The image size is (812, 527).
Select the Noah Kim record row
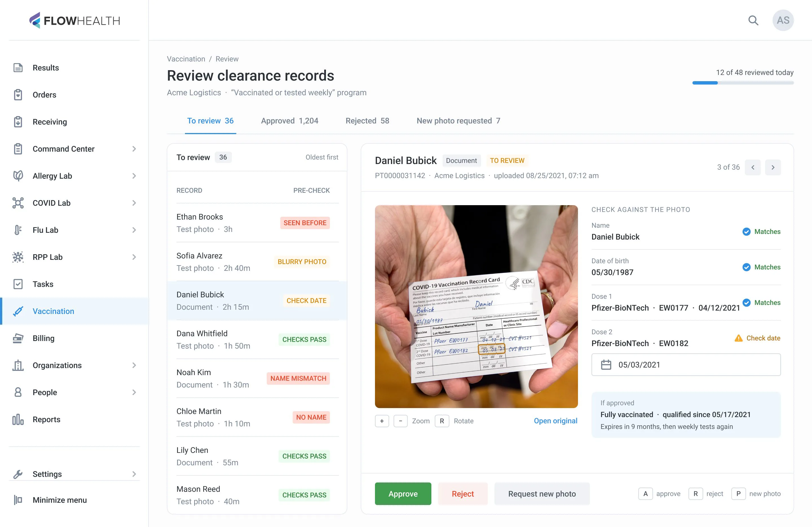(257, 378)
